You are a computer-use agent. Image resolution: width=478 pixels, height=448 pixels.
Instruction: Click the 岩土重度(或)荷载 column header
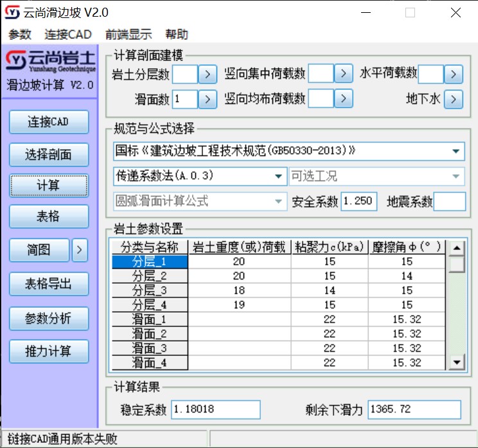point(239,247)
